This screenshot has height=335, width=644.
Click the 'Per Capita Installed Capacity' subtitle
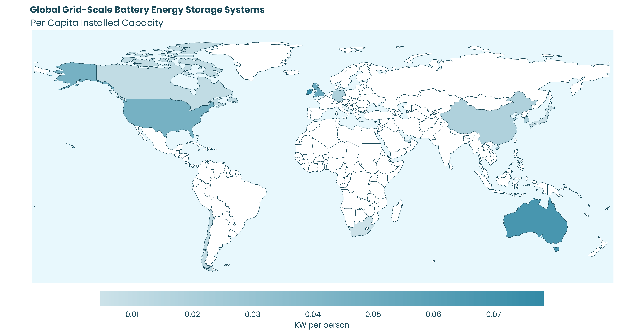click(x=97, y=23)
